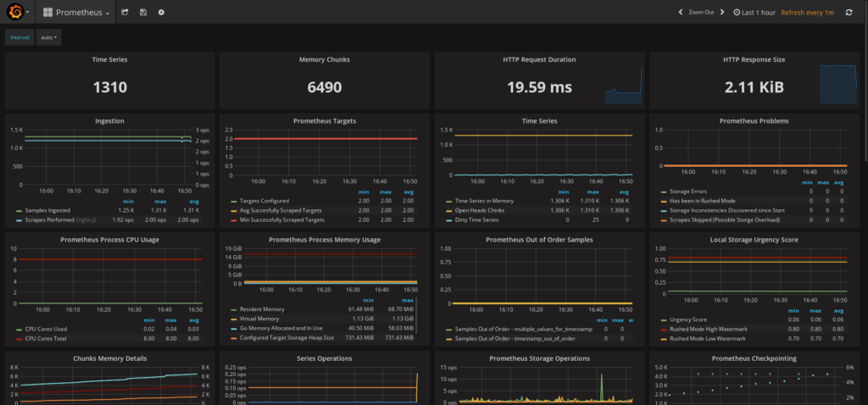The image size is (868, 405).
Task: Click the HTTP Request Duration sparkline
Action: click(x=623, y=84)
